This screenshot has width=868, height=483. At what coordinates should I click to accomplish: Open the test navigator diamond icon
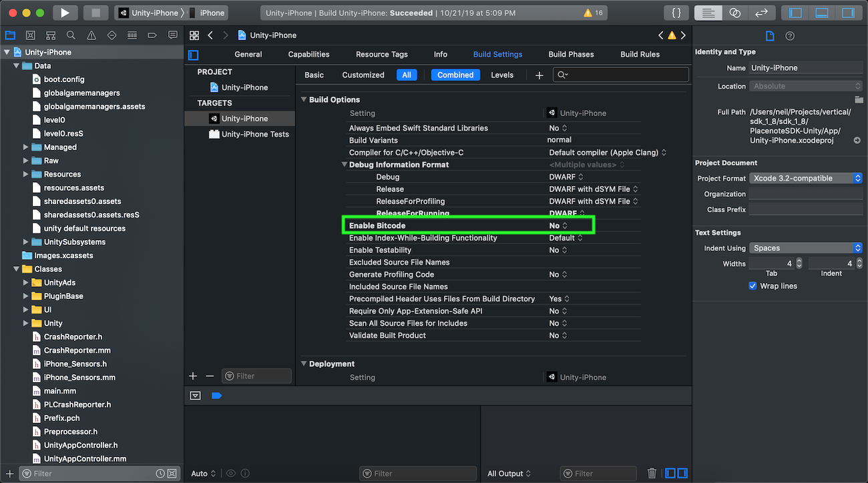click(112, 35)
